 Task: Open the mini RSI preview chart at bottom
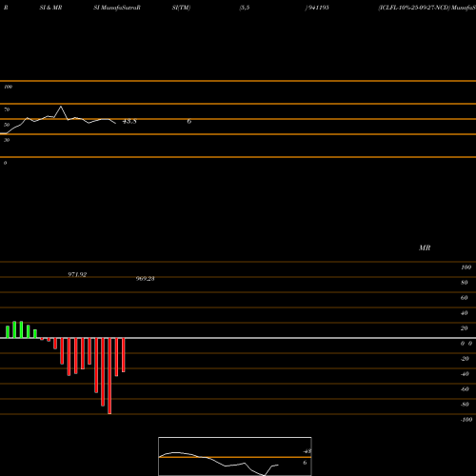point(235,456)
